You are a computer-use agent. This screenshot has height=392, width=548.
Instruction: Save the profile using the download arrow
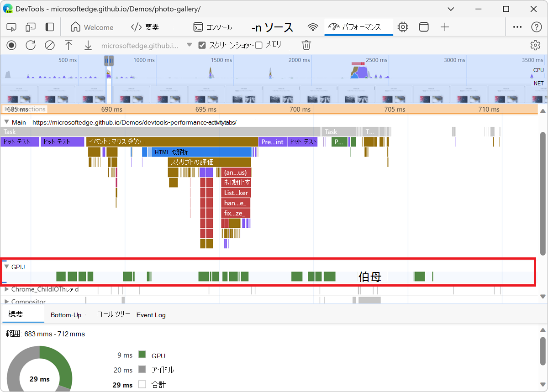tap(88, 45)
